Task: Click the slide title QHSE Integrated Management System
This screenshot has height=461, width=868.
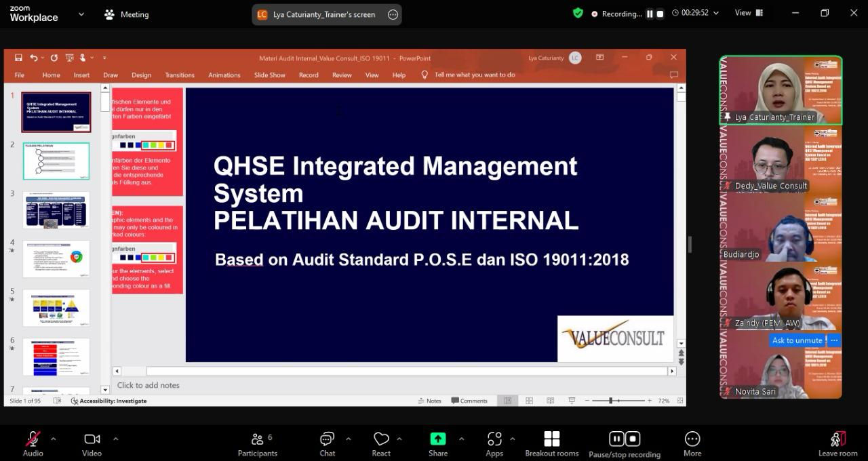Action: [395, 193]
